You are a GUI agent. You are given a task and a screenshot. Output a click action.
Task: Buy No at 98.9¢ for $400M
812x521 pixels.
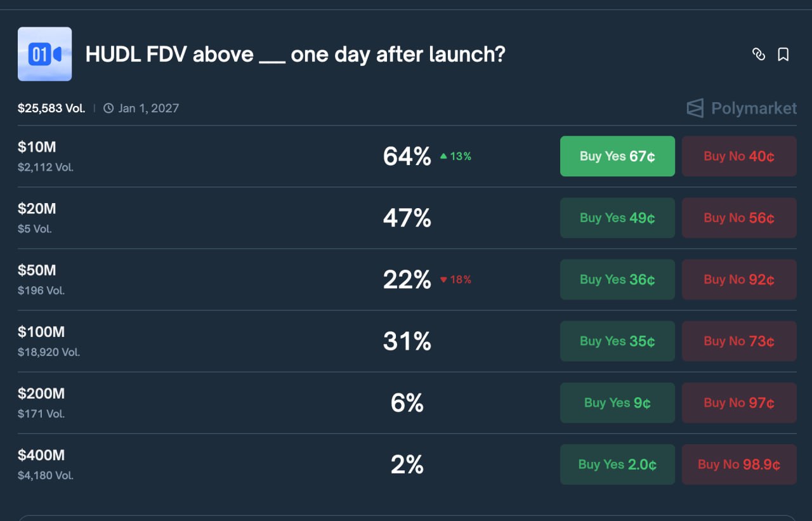coord(739,464)
